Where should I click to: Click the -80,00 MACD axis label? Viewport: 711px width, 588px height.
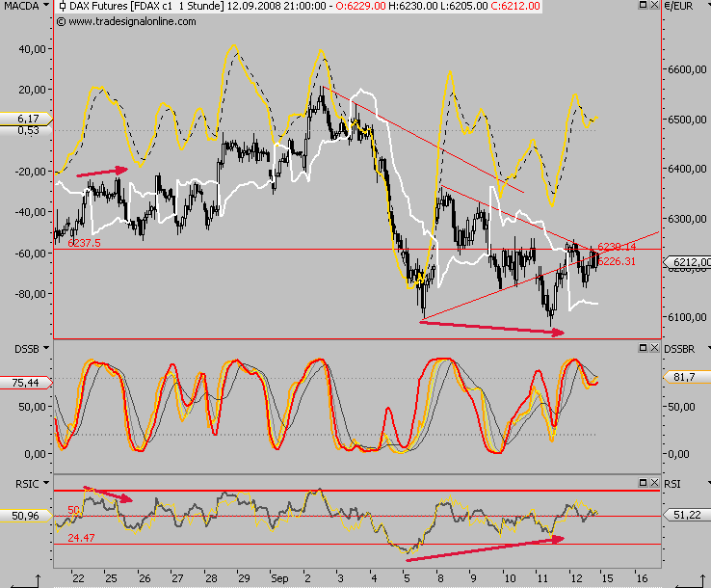(x=31, y=294)
